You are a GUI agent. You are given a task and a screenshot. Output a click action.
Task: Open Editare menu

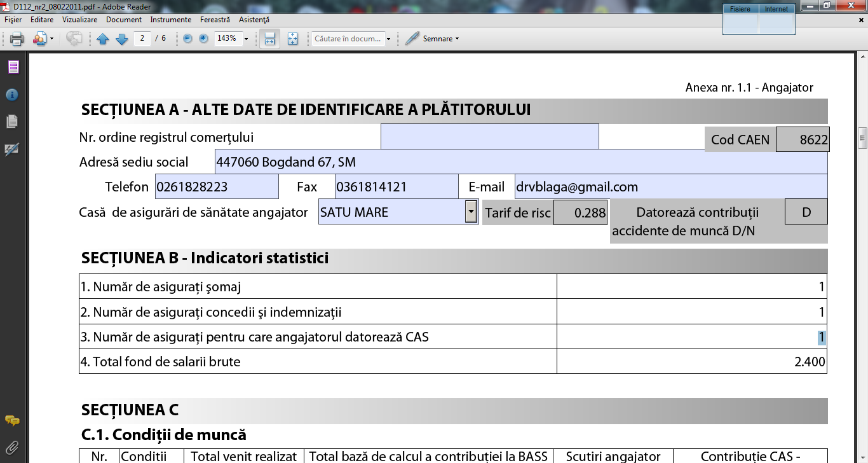42,20
